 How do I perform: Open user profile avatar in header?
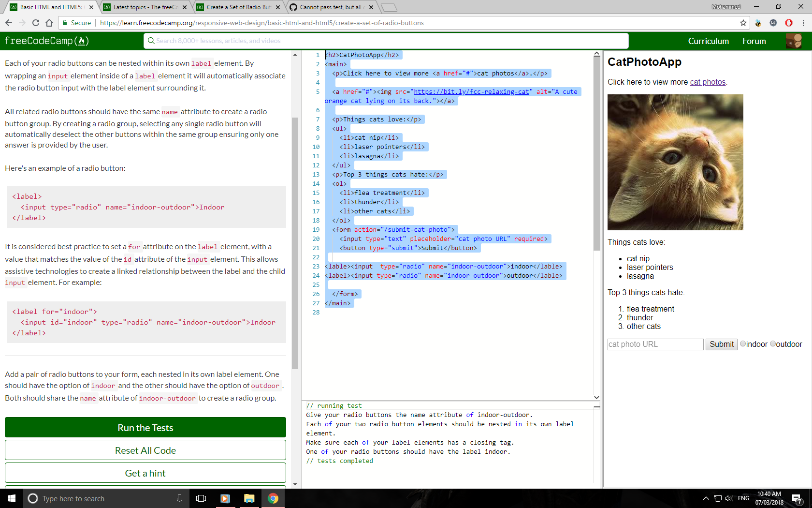pos(794,41)
